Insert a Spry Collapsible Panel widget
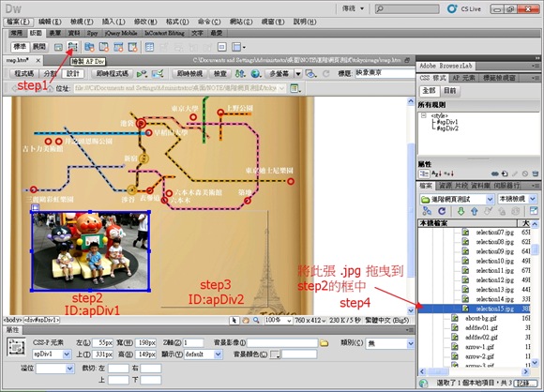Screen dimensions: 544x392 [x=132, y=47]
